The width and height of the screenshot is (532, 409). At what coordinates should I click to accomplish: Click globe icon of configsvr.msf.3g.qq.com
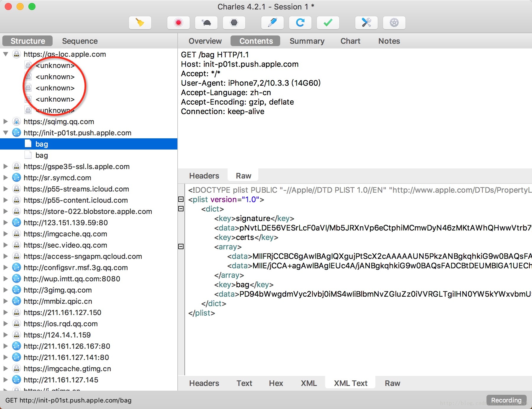(x=17, y=267)
